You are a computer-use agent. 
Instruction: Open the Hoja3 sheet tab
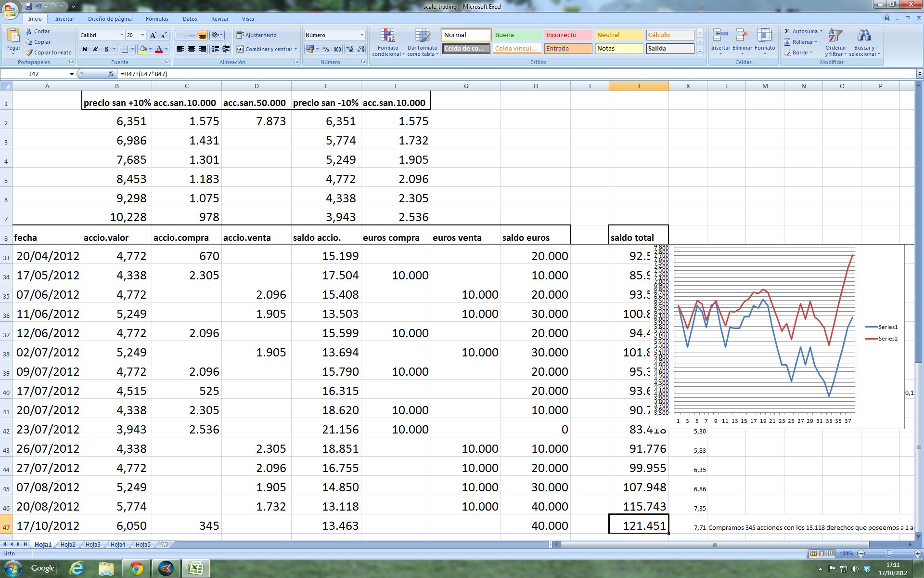click(x=93, y=545)
